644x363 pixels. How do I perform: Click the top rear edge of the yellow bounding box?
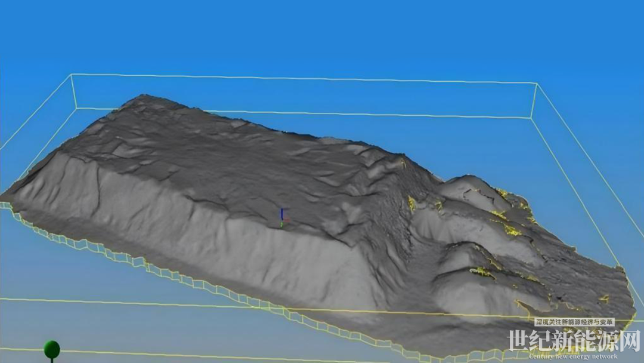(298, 79)
